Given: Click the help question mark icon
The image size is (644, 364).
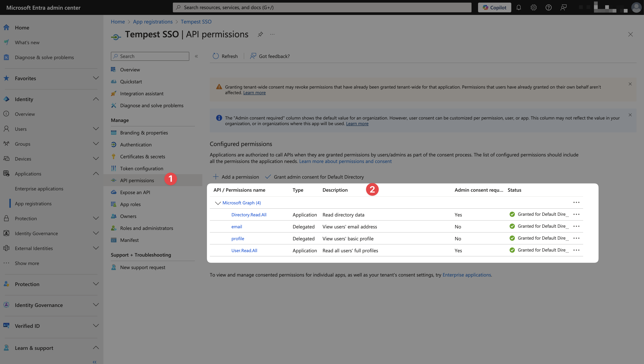Looking at the screenshot, I should pyautogui.click(x=548, y=7).
